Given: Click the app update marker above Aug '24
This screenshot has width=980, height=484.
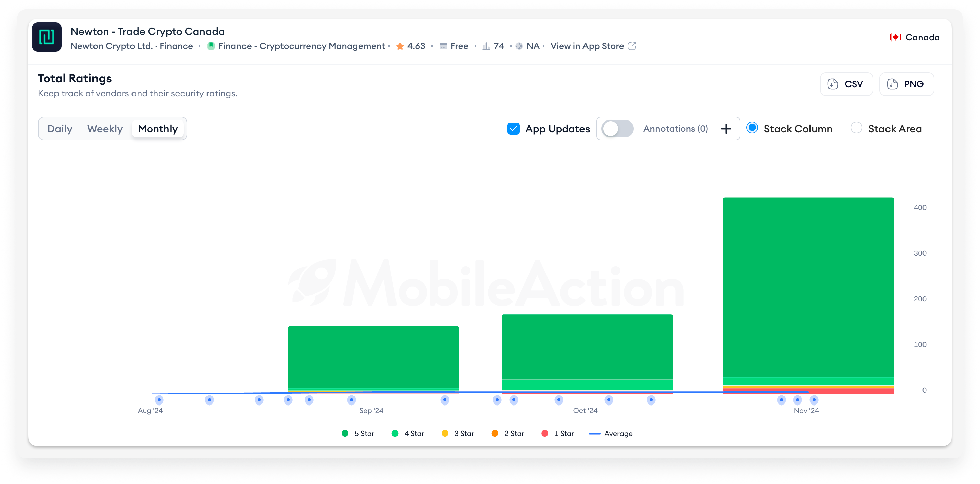Looking at the screenshot, I should click(159, 400).
